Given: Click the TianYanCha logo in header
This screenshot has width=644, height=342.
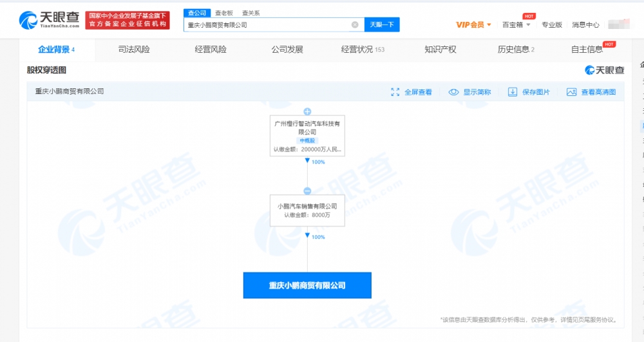Looking at the screenshot, I should pyautogui.click(x=50, y=20).
